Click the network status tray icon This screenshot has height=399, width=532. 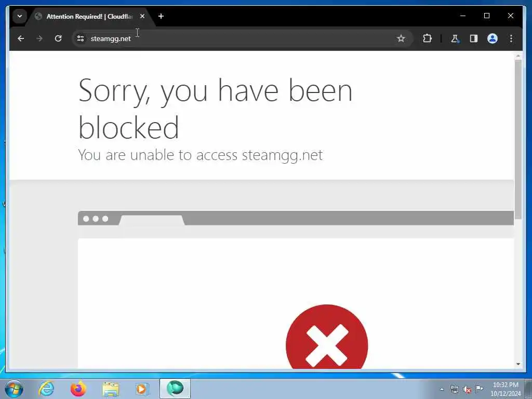click(x=454, y=390)
